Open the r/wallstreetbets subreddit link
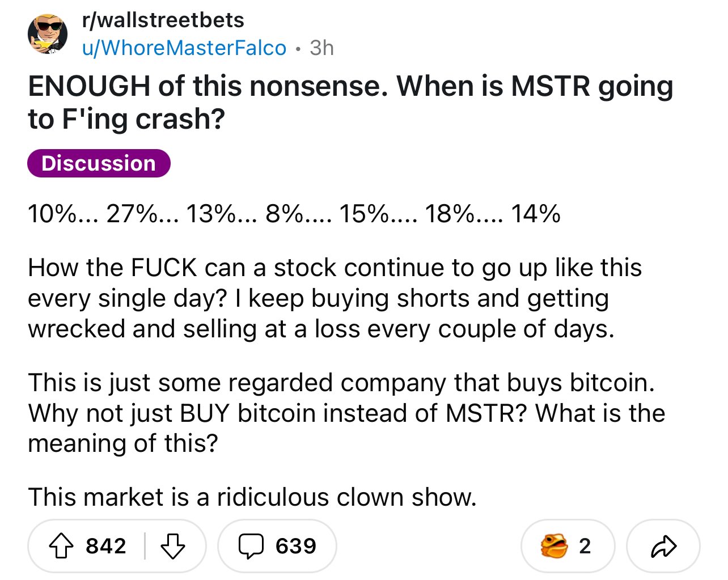 pos(163,20)
